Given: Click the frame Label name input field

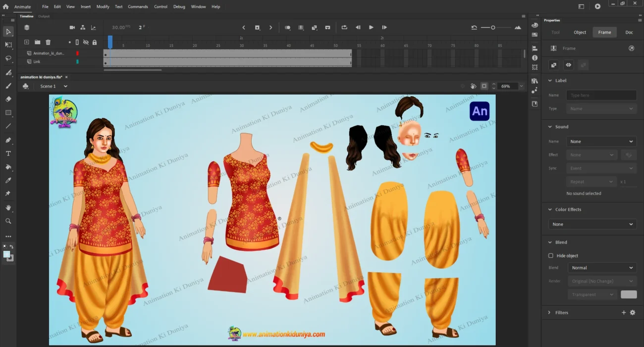Looking at the screenshot, I should [601, 95].
